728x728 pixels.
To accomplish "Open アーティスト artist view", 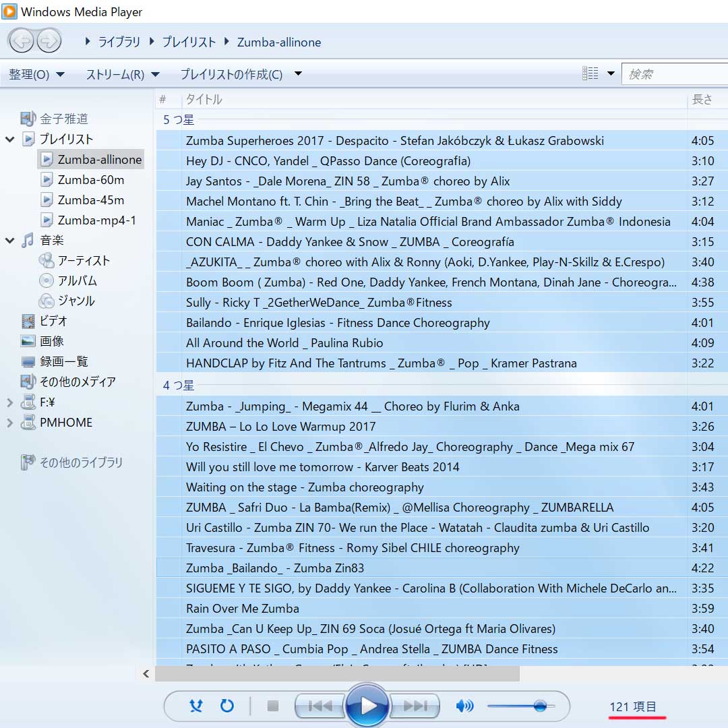I will click(x=84, y=260).
